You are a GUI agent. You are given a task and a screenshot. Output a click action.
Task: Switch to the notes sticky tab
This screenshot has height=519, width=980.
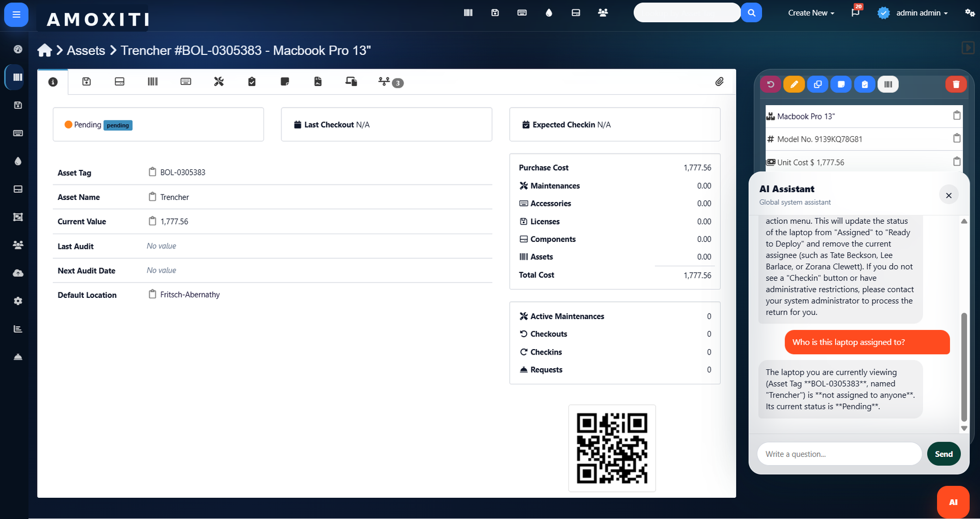[x=285, y=82]
